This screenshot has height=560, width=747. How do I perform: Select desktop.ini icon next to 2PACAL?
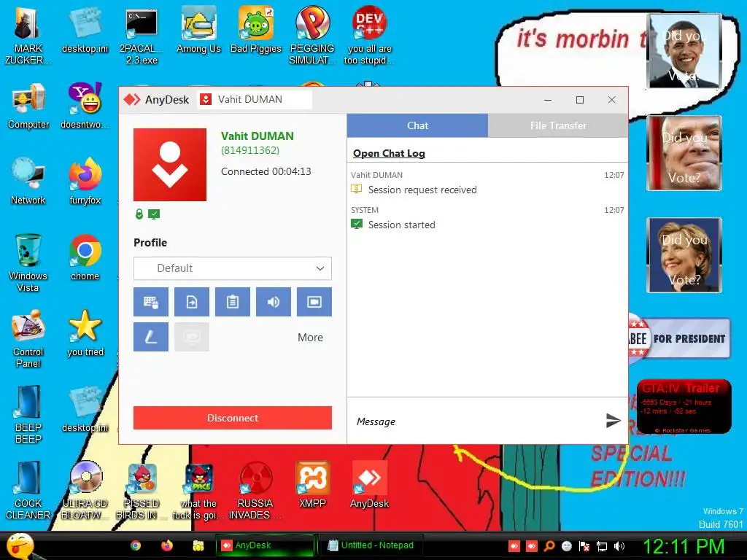point(85,29)
